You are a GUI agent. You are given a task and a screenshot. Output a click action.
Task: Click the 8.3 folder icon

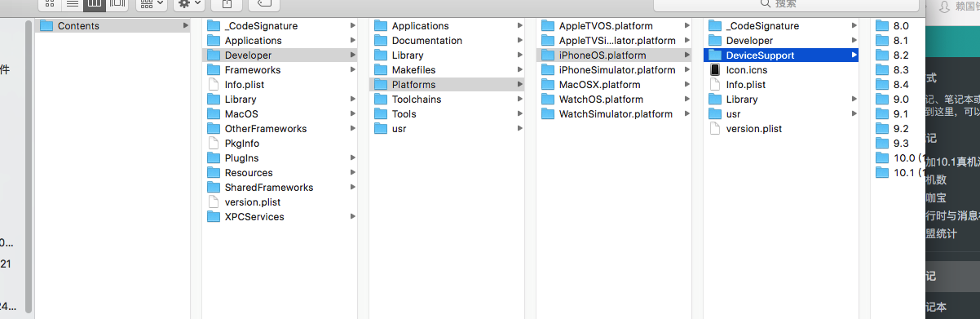coord(882,70)
